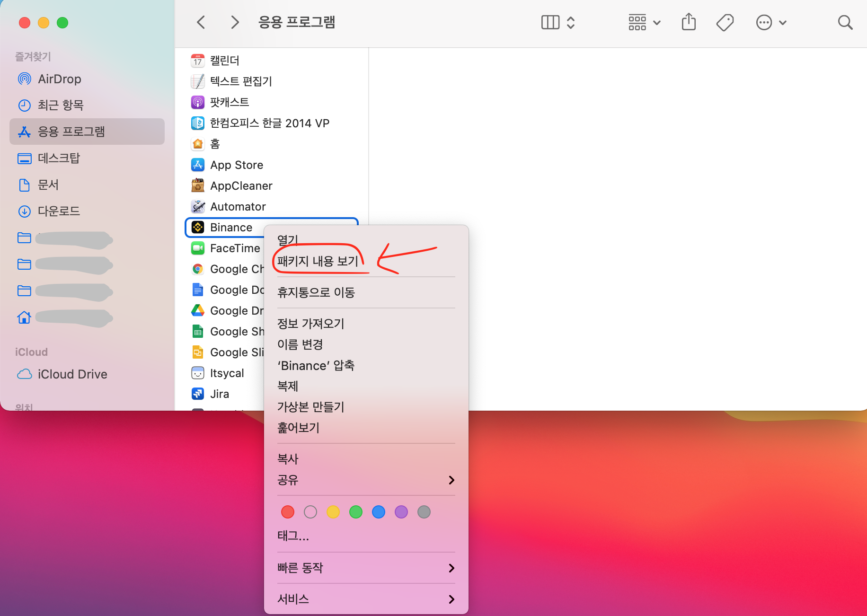Image resolution: width=867 pixels, height=616 pixels.
Task: Open 문서 in the sidebar
Action: click(x=87, y=185)
